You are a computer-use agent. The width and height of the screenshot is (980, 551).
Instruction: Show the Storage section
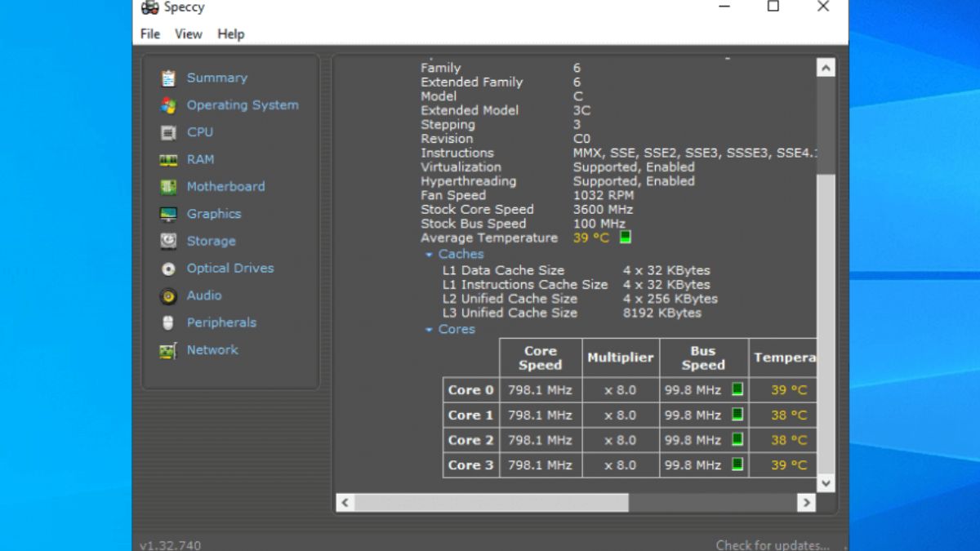pyautogui.click(x=211, y=241)
